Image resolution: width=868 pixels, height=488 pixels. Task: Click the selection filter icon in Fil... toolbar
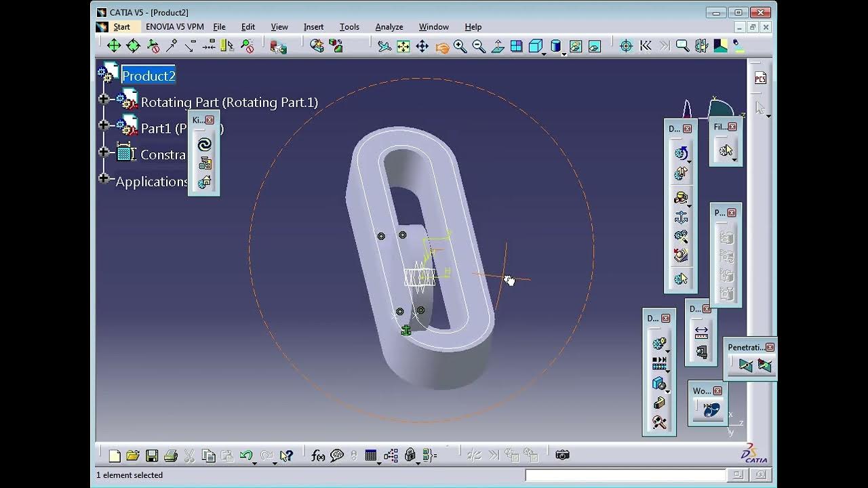pyautogui.click(x=726, y=150)
